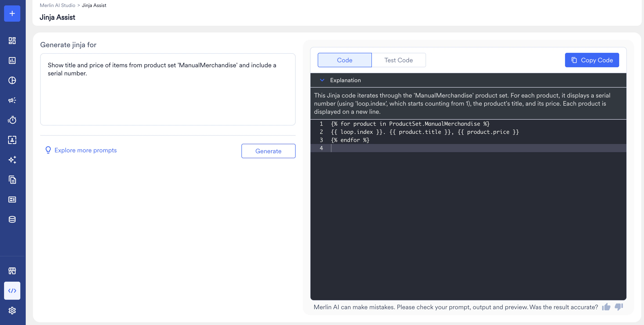Click thumbs up for accurate result
The width and height of the screenshot is (644, 325).
tap(606, 307)
